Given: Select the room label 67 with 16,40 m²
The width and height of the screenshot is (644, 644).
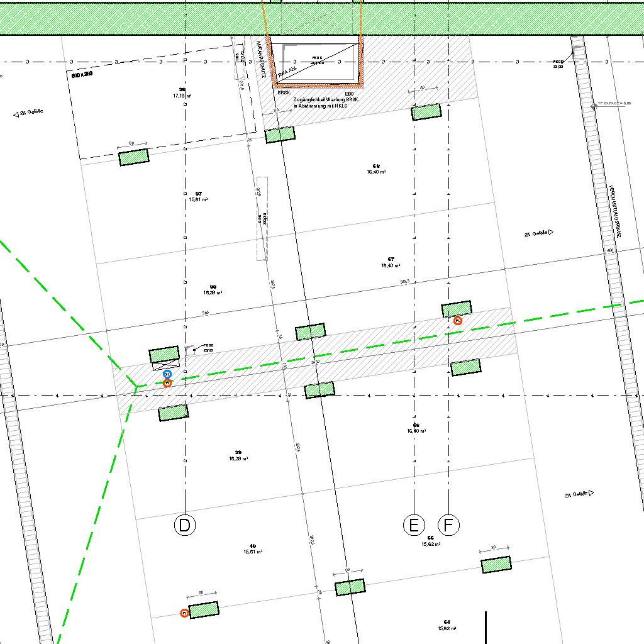Looking at the screenshot, I should (391, 262).
